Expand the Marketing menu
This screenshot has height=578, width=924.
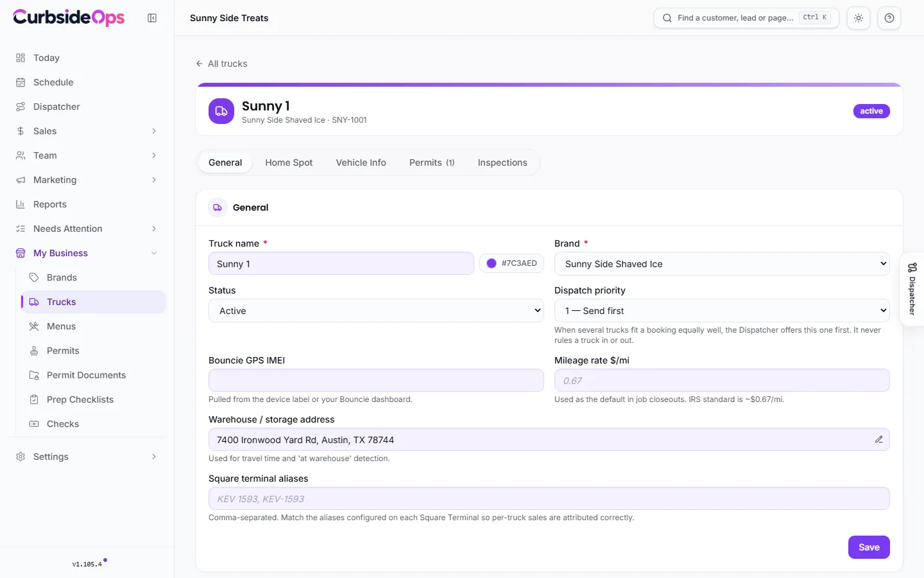(87, 180)
